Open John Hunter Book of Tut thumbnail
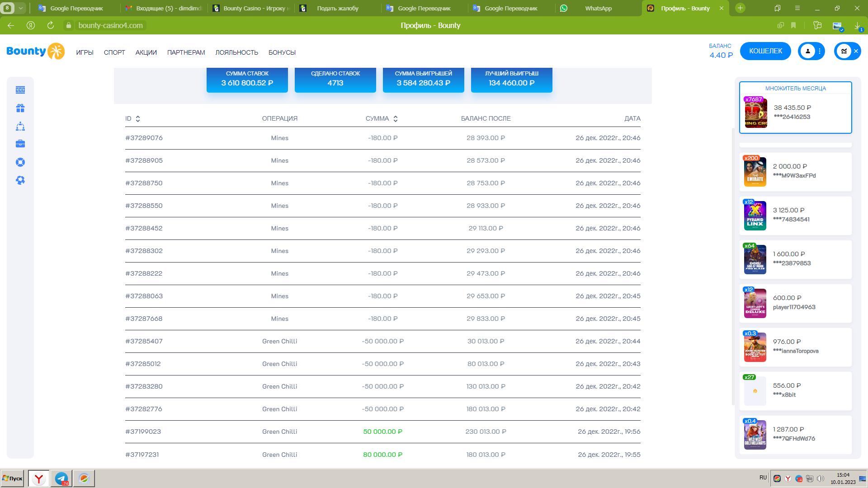The width and height of the screenshot is (868, 488). click(755, 347)
